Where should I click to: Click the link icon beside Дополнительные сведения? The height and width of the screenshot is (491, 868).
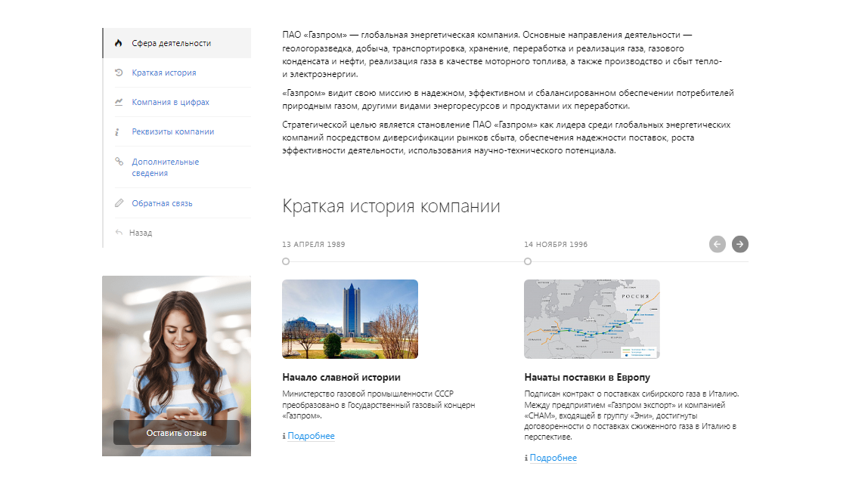tap(119, 162)
